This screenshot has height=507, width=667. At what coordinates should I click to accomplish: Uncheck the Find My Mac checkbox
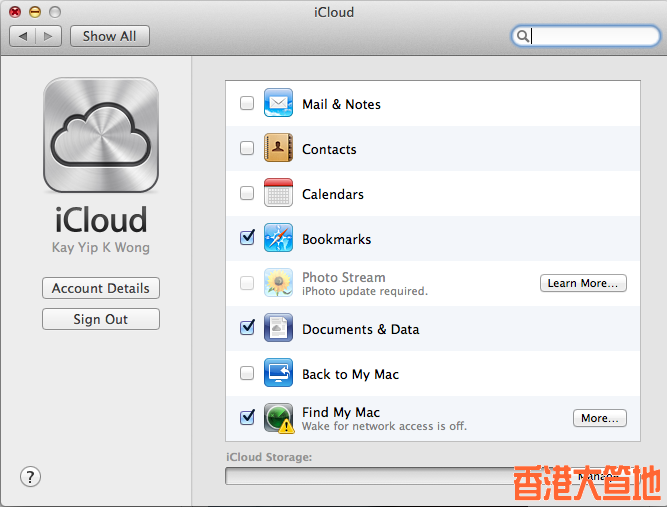pos(247,417)
